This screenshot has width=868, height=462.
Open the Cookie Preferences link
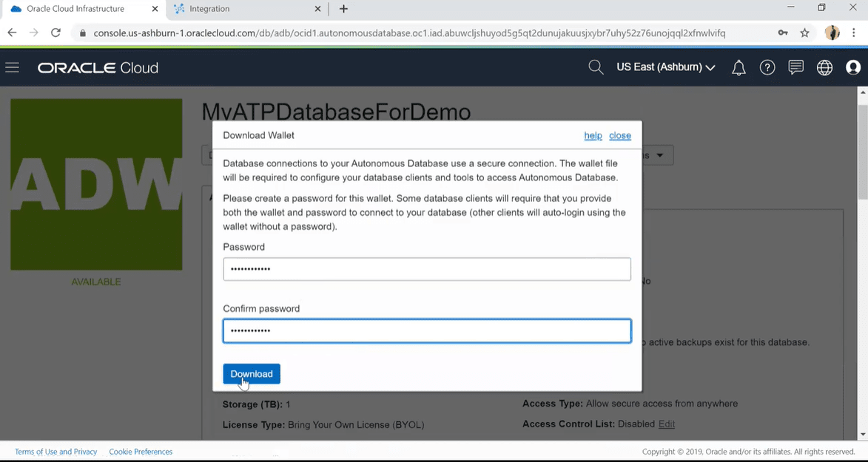click(141, 452)
